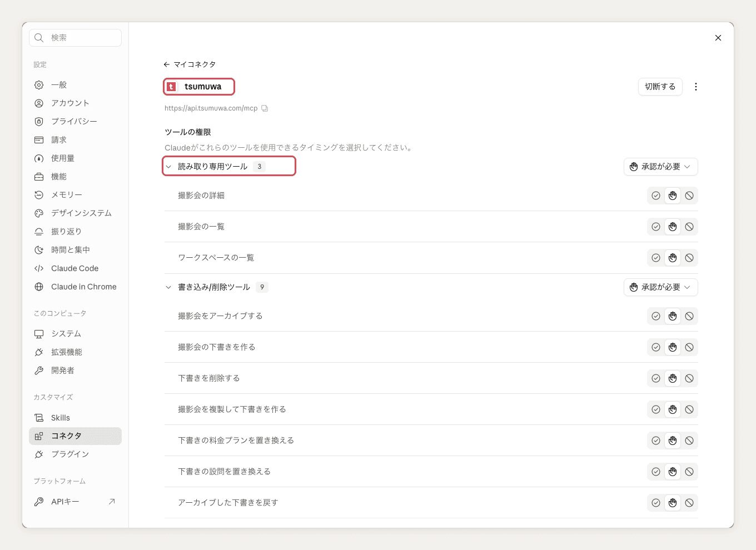This screenshot has width=756, height=550.
Task: Copy the tsumuwa MCP URL icon
Action: (265, 108)
